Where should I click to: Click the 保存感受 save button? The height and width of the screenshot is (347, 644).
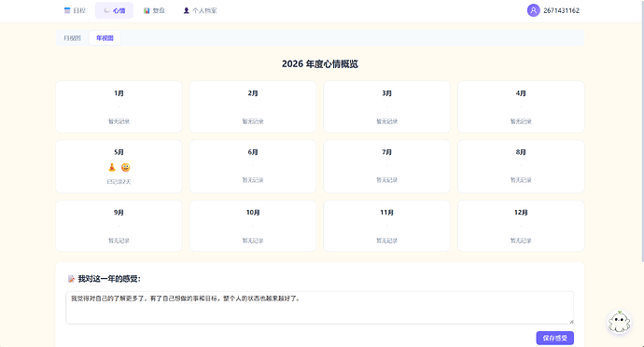click(x=555, y=338)
